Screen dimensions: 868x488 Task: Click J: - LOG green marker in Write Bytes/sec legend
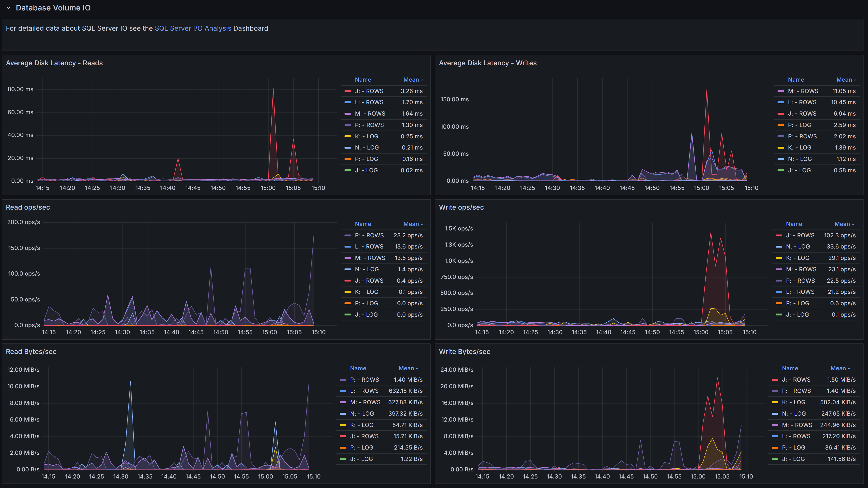(x=775, y=459)
